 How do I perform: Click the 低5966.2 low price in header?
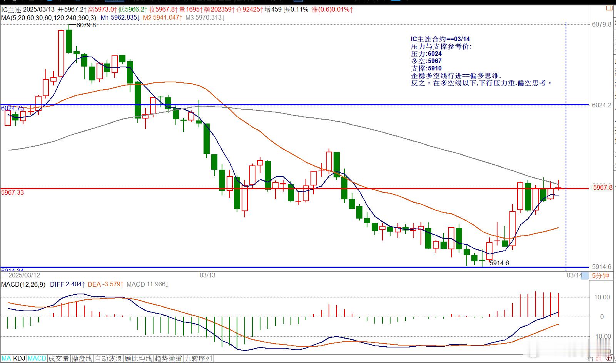[133, 10]
